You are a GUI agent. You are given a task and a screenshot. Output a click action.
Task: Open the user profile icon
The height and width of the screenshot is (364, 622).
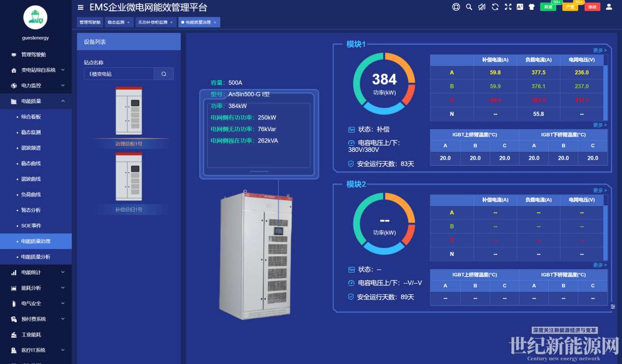click(609, 7)
